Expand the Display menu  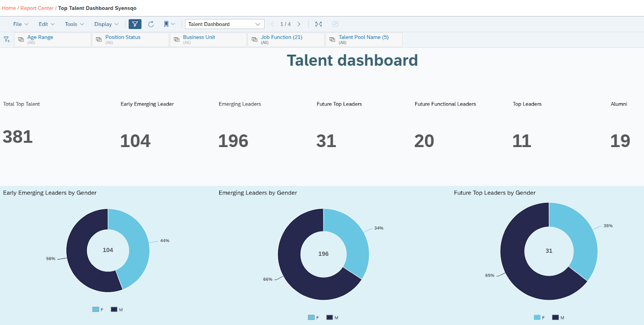(106, 24)
